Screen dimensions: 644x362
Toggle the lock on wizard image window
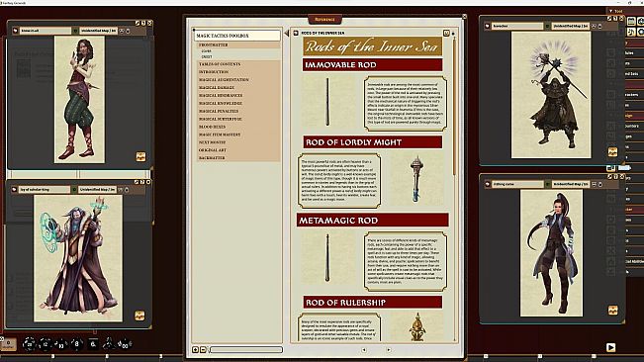[127, 190]
